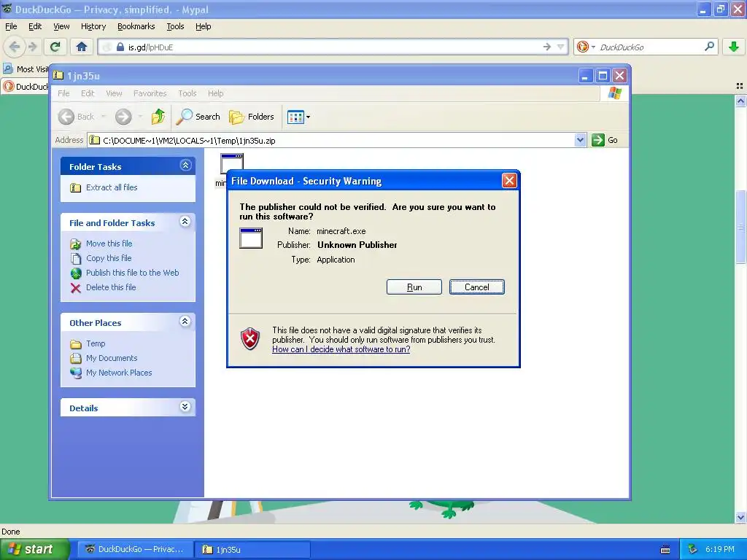Click the browser page vertical scrollbar
Viewport: 747px width, 560px height.
(x=740, y=226)
